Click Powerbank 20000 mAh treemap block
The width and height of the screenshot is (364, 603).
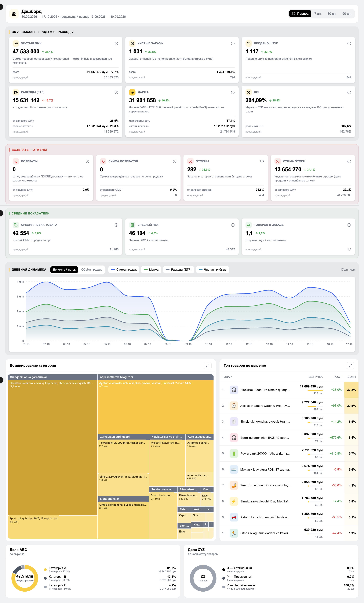pyautogui.click(x=123, y=456)
